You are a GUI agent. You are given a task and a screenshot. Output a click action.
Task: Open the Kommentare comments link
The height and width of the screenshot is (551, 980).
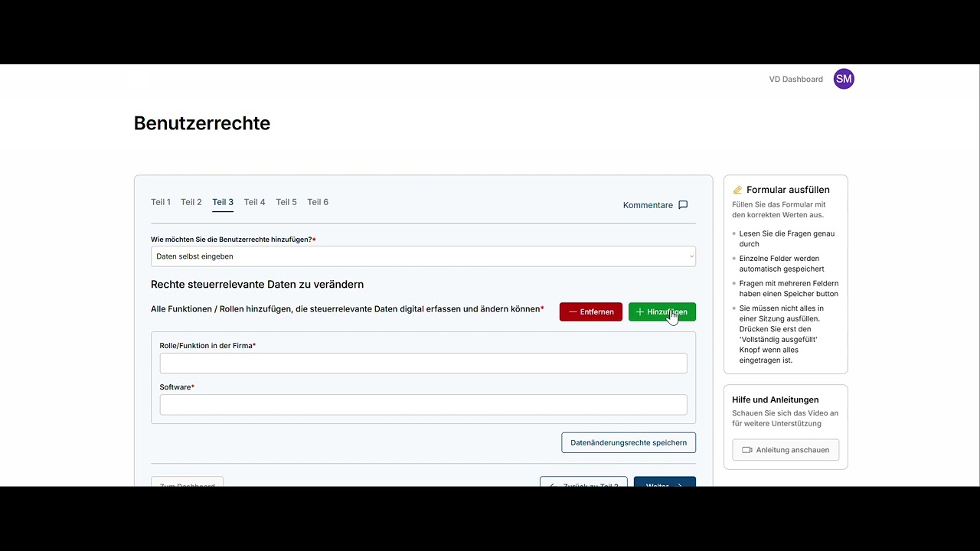click(655, 205)
